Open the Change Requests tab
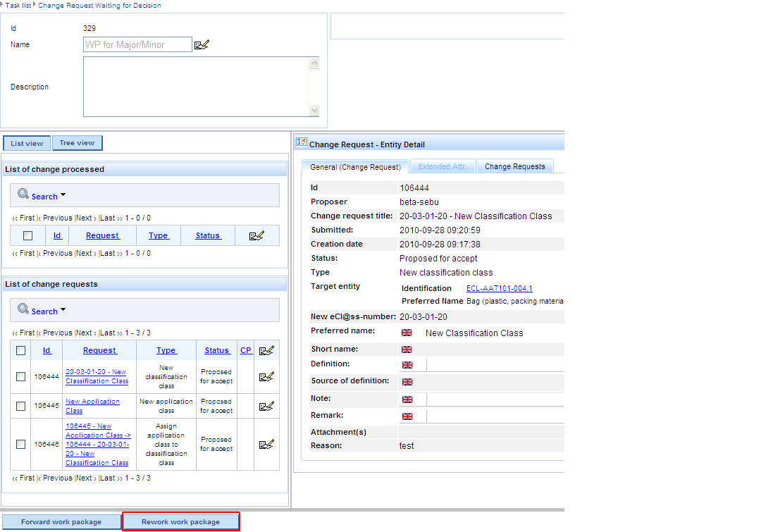773x532 pixels. click(x=514, y=166)
